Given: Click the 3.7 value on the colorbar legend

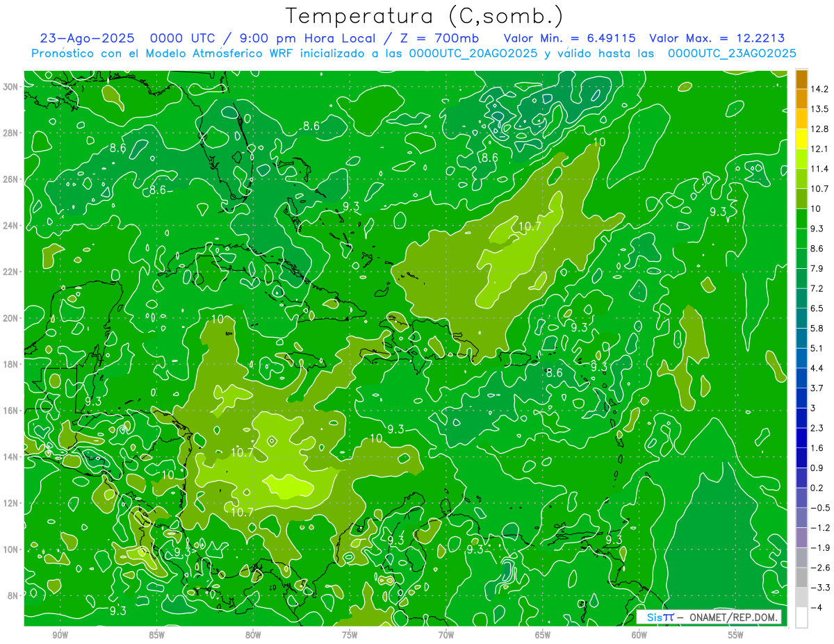Looking at the screenshot, I should [x=818, y=388].
